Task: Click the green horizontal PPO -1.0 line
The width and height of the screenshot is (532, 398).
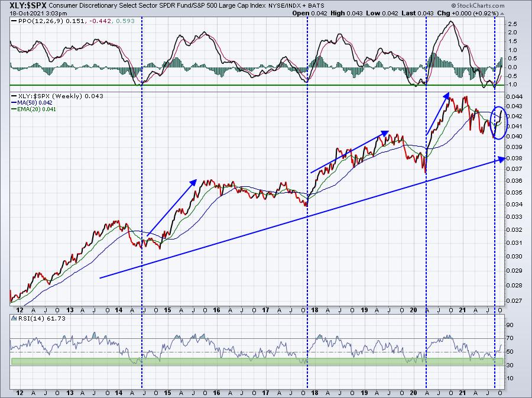Action: (257, 85)
